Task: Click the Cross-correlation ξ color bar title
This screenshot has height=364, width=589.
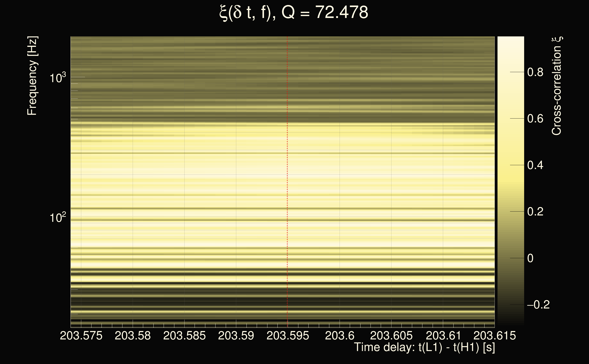Action: tap(556, 86)
